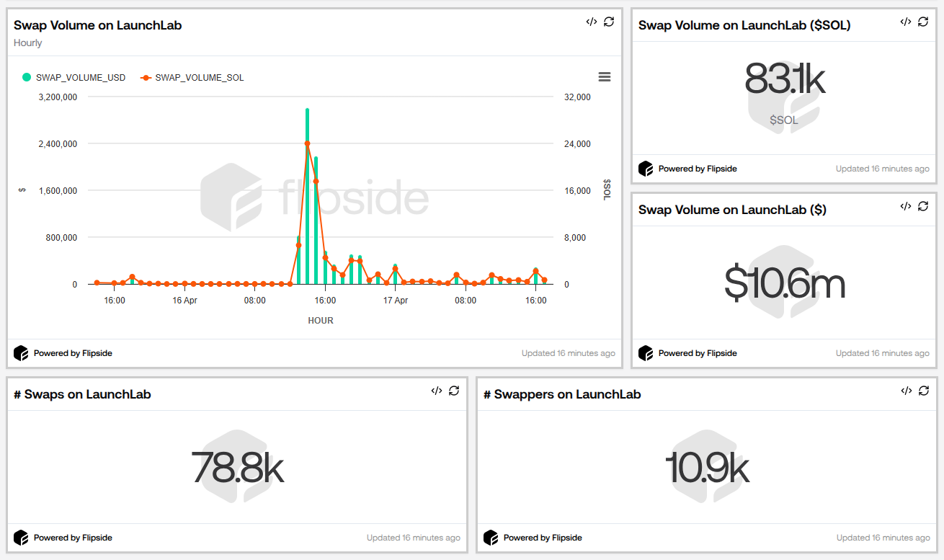Click the Updated 16 minutes ago text
This screenshot has width=944, height=560.
point(568,353)
